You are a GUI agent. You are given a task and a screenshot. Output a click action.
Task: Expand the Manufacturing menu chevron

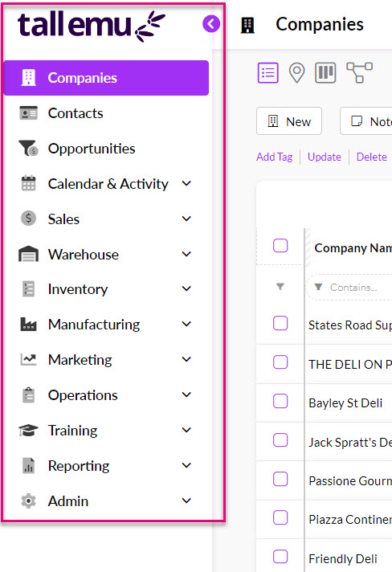pyautogui.click(x=186, y=324)
